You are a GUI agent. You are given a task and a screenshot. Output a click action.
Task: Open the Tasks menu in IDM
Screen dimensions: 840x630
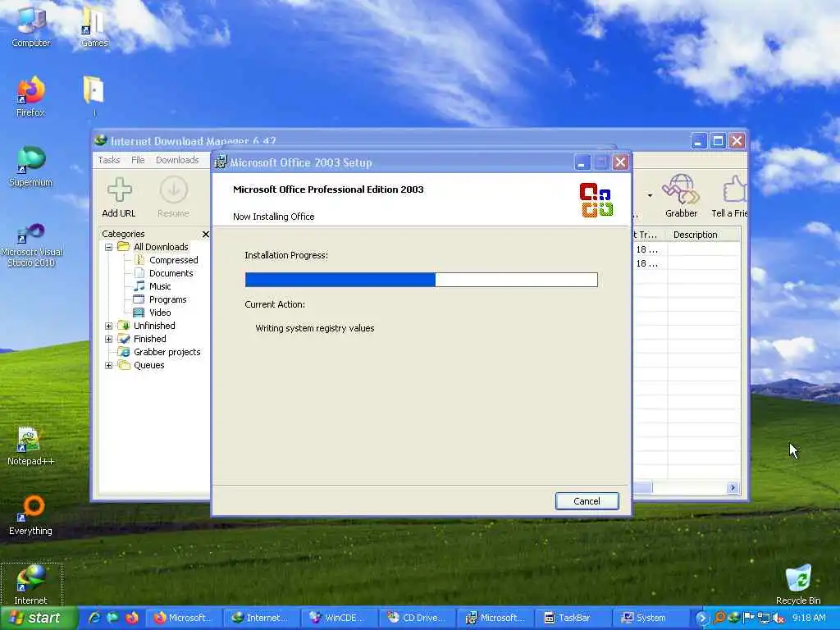[109, 160]
